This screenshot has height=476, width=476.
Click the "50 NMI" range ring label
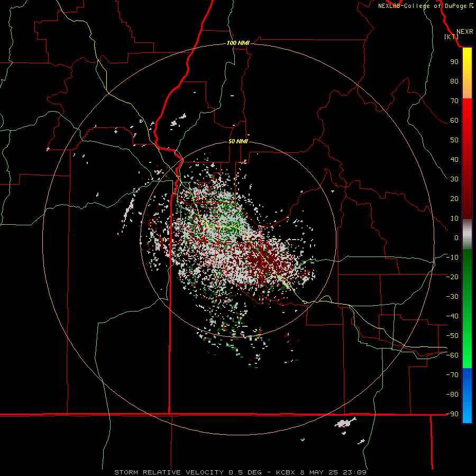point(238,141)
